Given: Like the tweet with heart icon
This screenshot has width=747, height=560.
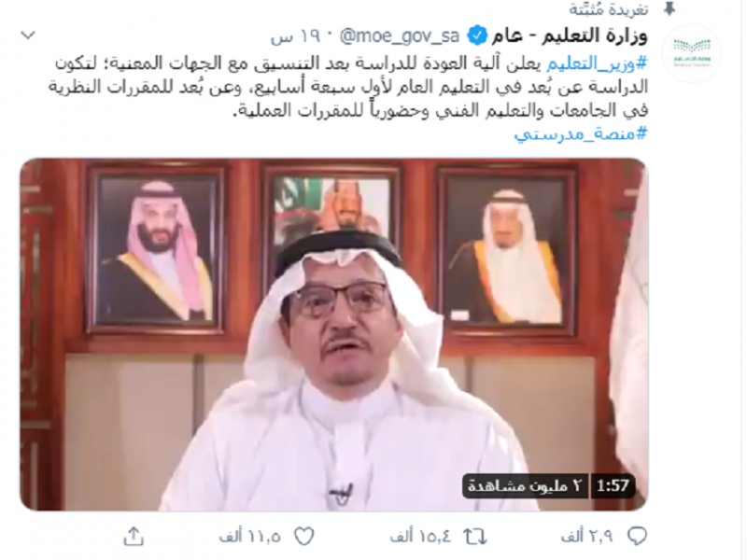Looking at the screenshot, I should (304, 537).
